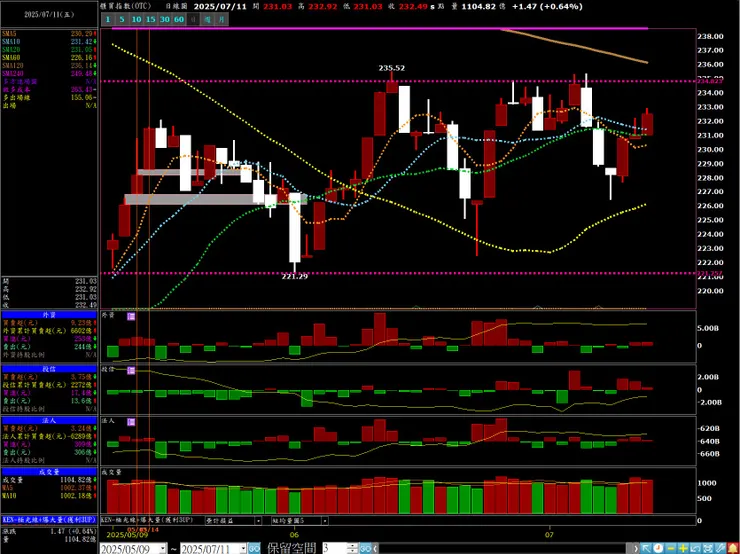The width and height of the screenshot is (740, 554).
Task: Select the monthly 月 chart tab
Action: click(222, 19)
